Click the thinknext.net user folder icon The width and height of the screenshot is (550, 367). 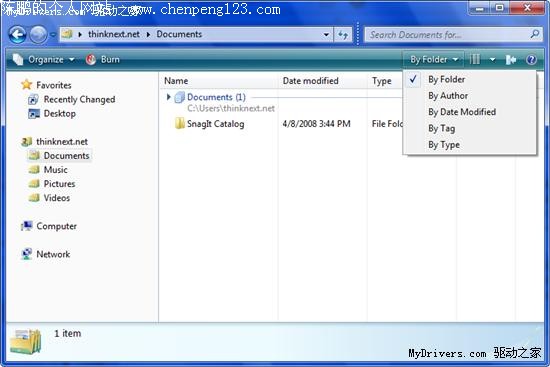27,142
